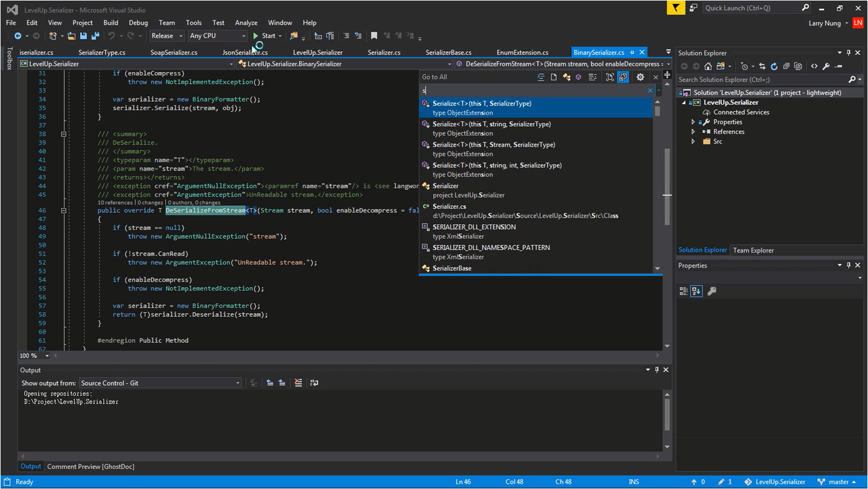The width and height of the screenshot is (868, 489).
Task: Click Properties wrench in Solution Explorer toolbar
Action: pyautogui.click(x=826, y=67)
